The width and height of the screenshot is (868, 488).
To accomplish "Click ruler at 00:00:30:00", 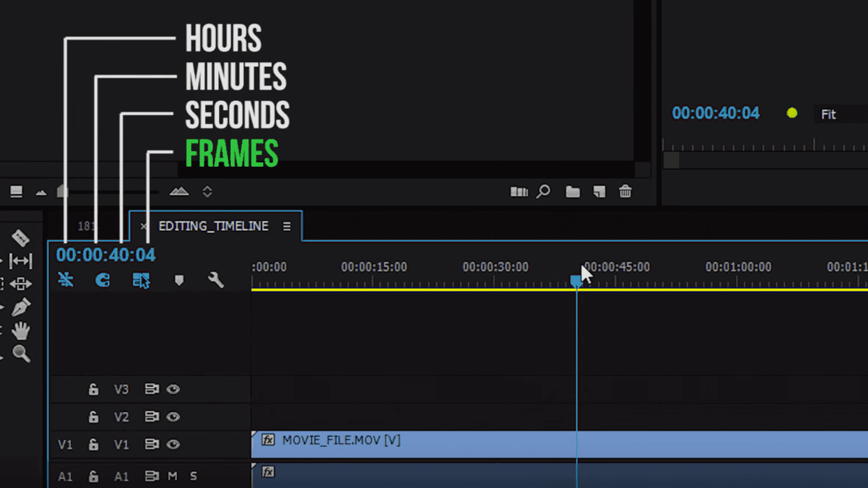I will point(495,267).
